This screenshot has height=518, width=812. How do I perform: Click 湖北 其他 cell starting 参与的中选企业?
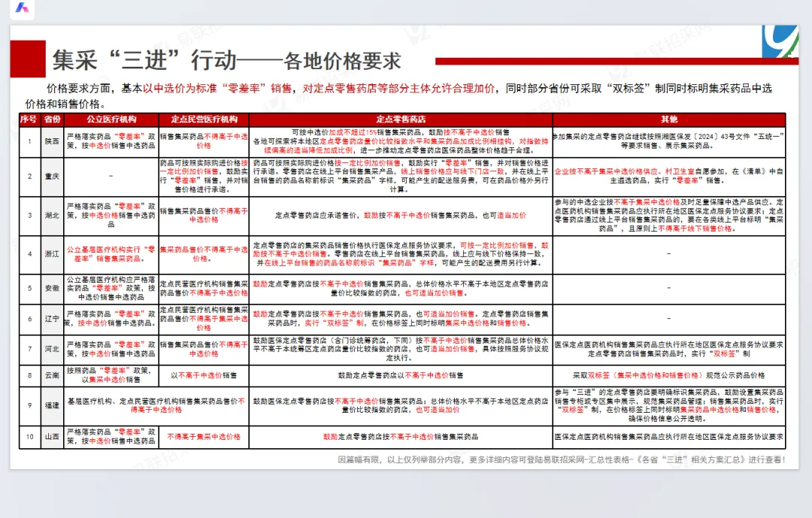click(669, 216)
